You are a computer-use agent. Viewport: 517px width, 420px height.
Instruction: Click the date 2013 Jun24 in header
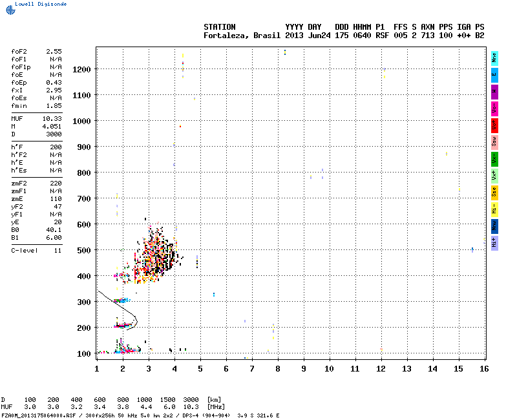coord(308,36)
